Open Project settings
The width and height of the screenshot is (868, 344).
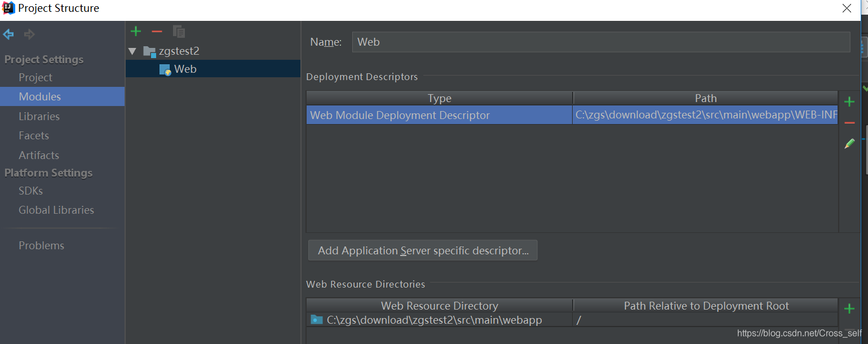coord(36,77)
